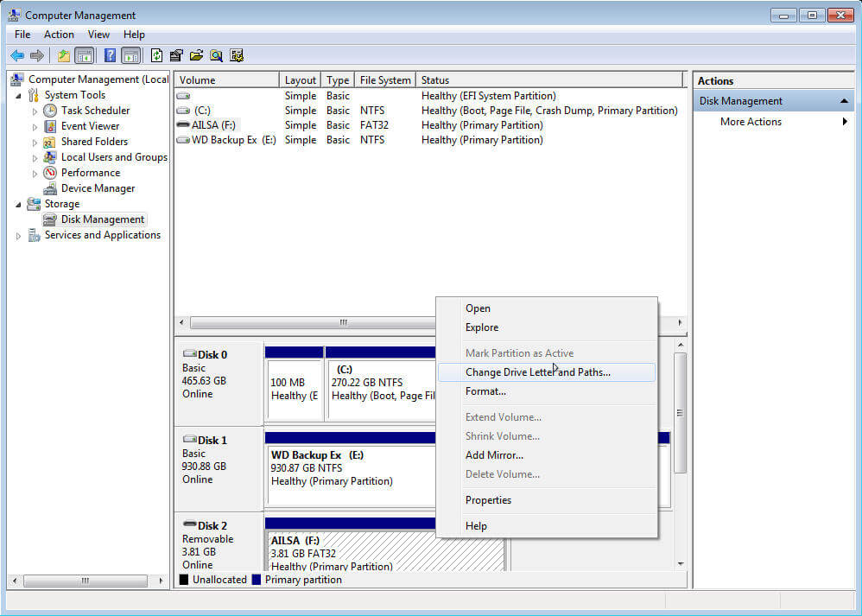Viewport: 862px width, 616px height.
Task: Select the Event Viewer icon in tree
Action: point(50,126)
